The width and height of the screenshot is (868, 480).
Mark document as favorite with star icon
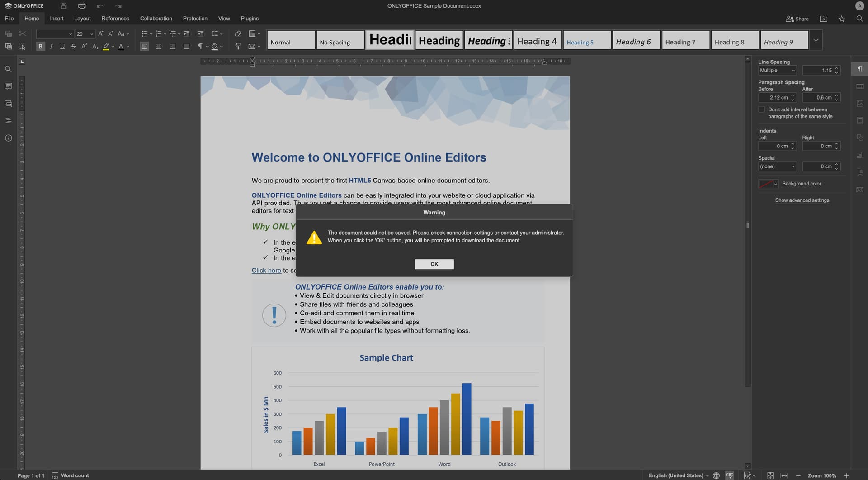841,19
